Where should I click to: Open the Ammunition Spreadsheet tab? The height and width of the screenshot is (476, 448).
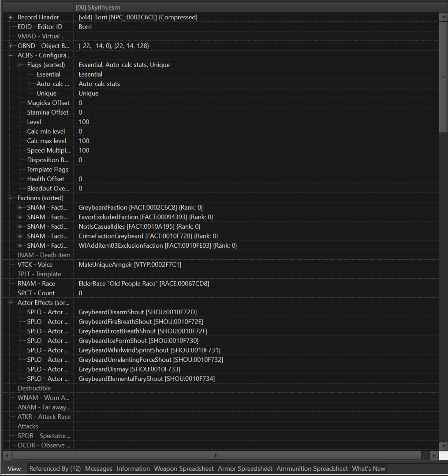312,469
